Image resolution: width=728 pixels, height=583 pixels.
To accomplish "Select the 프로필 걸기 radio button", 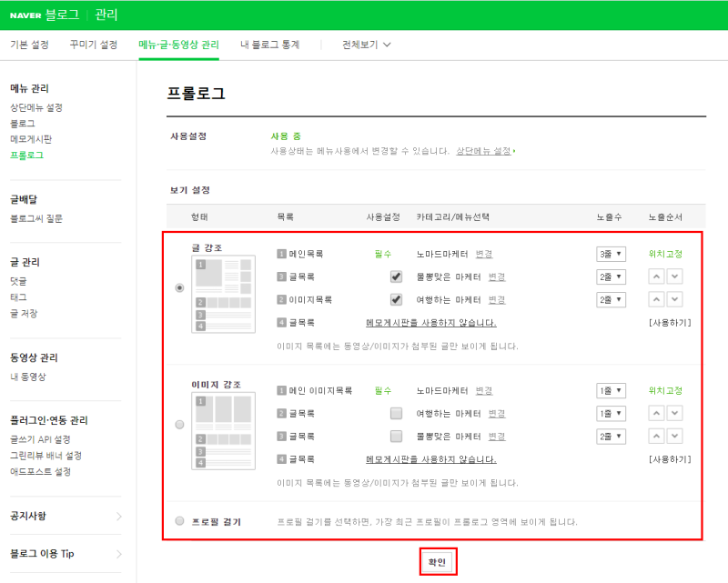I will tap(179, 521).
